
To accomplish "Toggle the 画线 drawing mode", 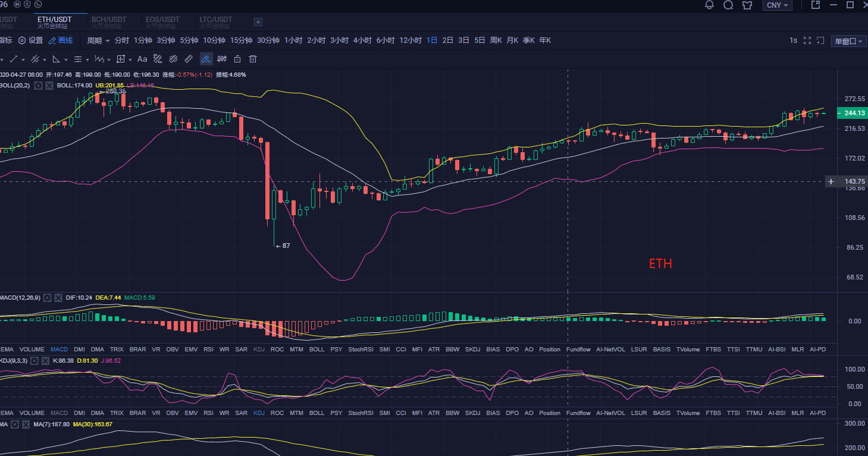I will 61,40.
